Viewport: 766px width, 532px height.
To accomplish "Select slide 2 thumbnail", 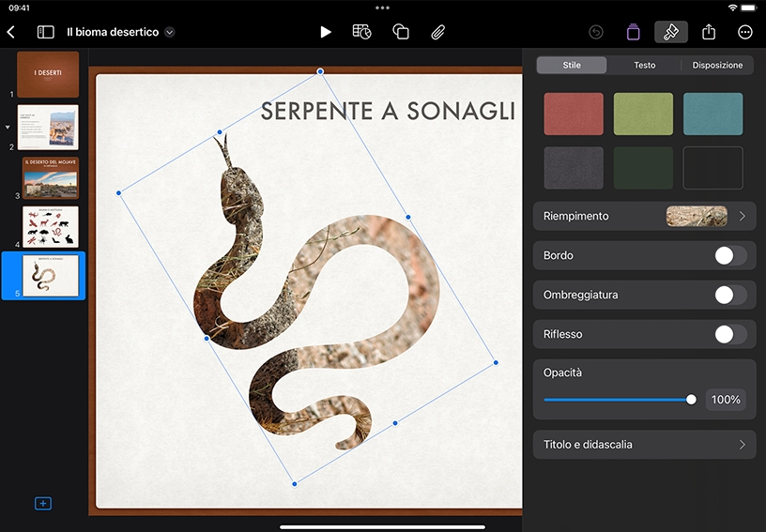I will pyautogui.click(x=48, y=128).
